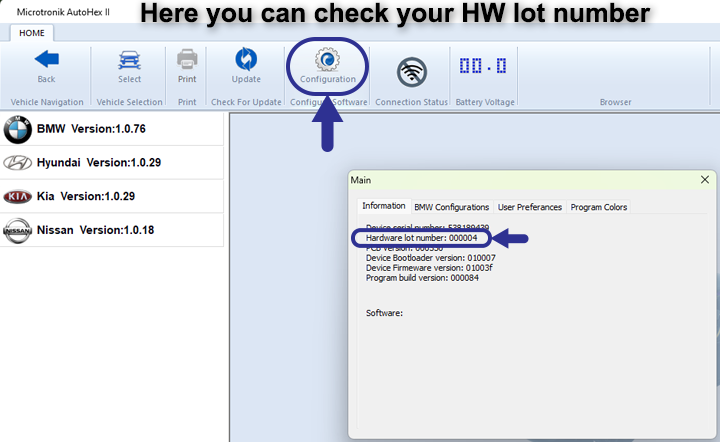The height and width of the screenshot is (442, 720).
Task: Click the Connection Status wifi icon
Action: coord(412,72)
